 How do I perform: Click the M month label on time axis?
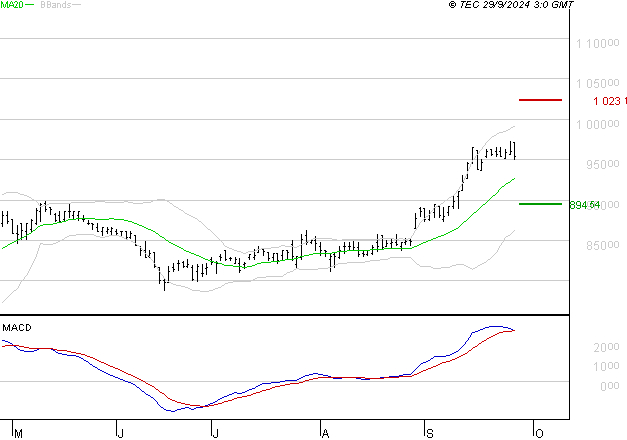click(18, 434)
